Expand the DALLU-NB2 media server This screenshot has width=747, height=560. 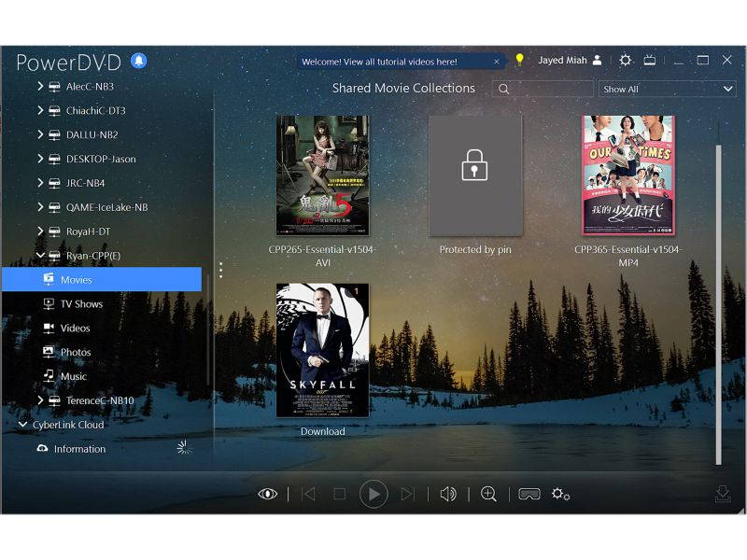(40, 134)
